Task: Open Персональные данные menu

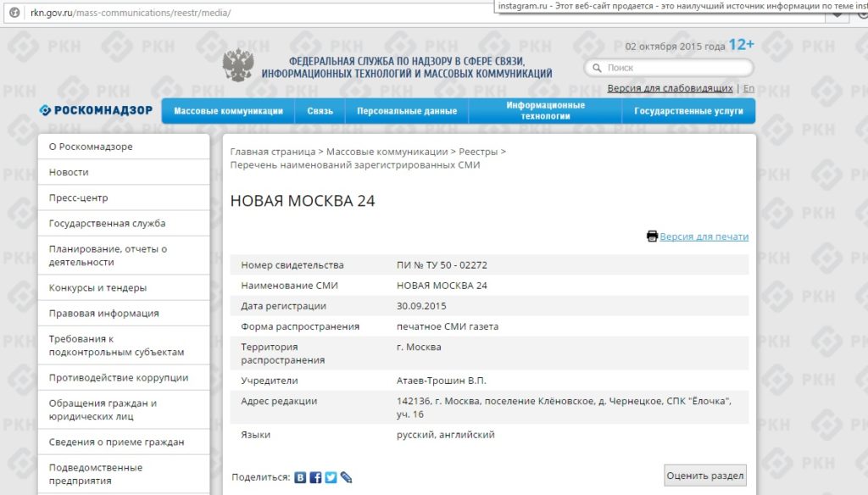Action: tap(407, 111)
